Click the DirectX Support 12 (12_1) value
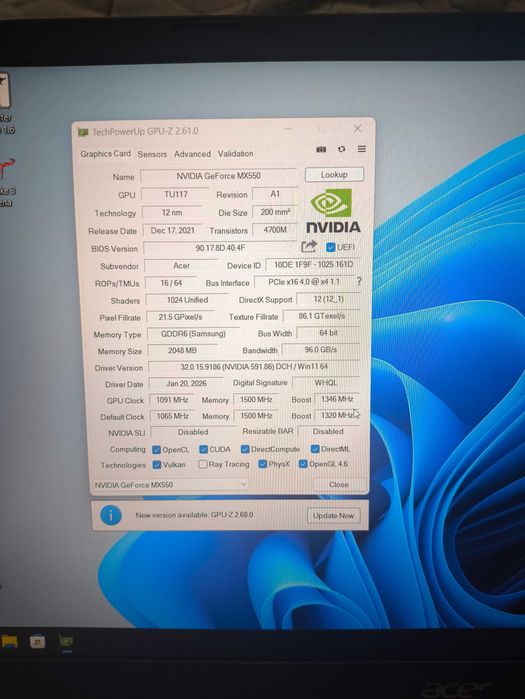The image size is (525, 699). tap(328, 299)
